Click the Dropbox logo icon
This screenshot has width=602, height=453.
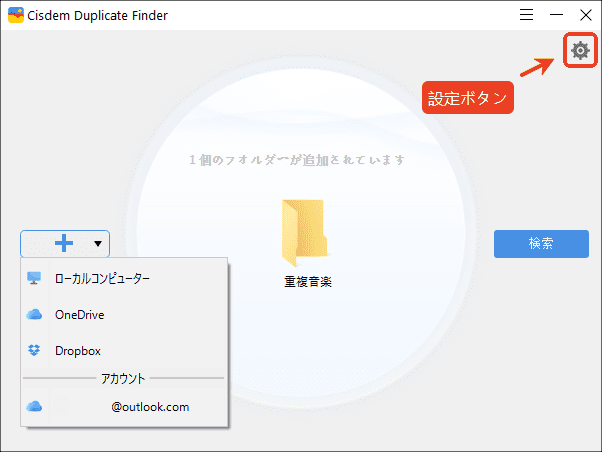pos(35,351)
